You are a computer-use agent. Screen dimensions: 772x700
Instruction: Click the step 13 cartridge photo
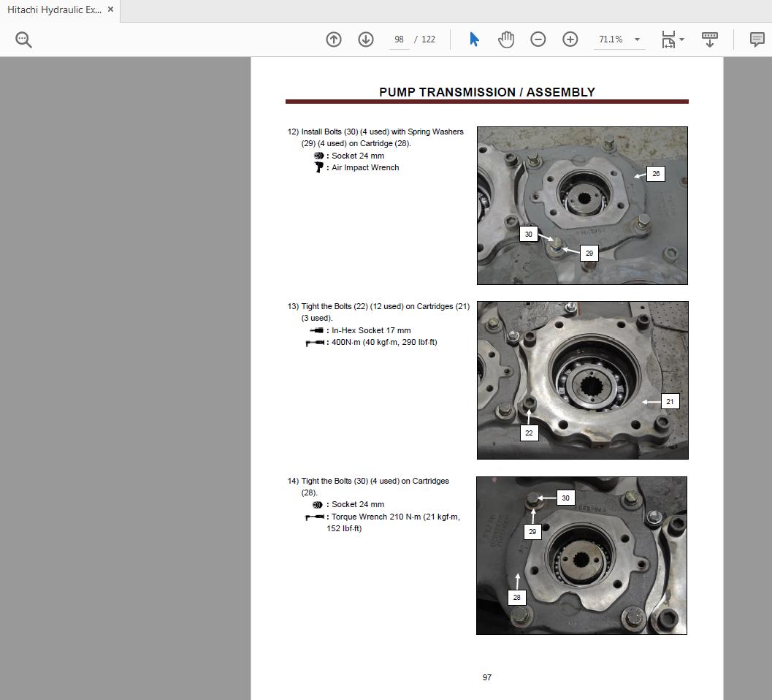(582, 380)
